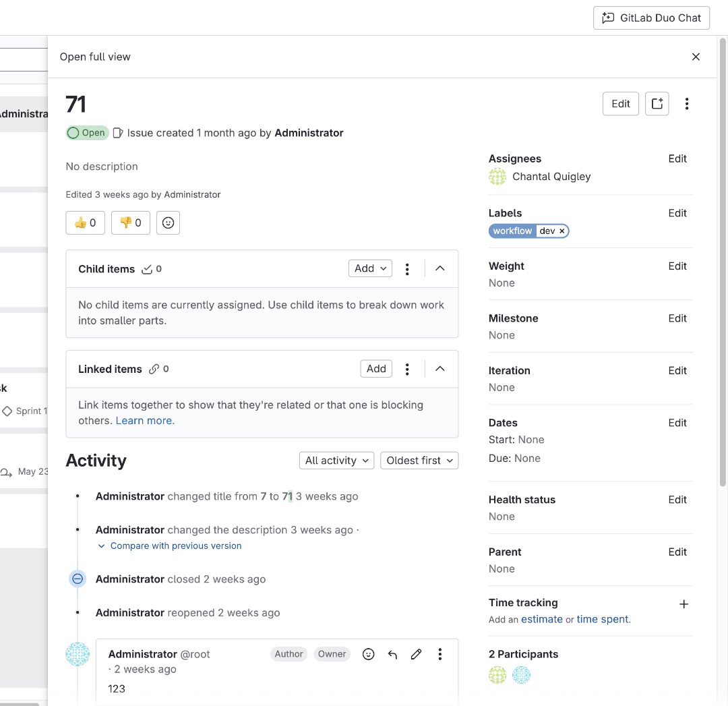Give the issue a thumbs down reaction
728x706 pixels.
coord(130,223)
